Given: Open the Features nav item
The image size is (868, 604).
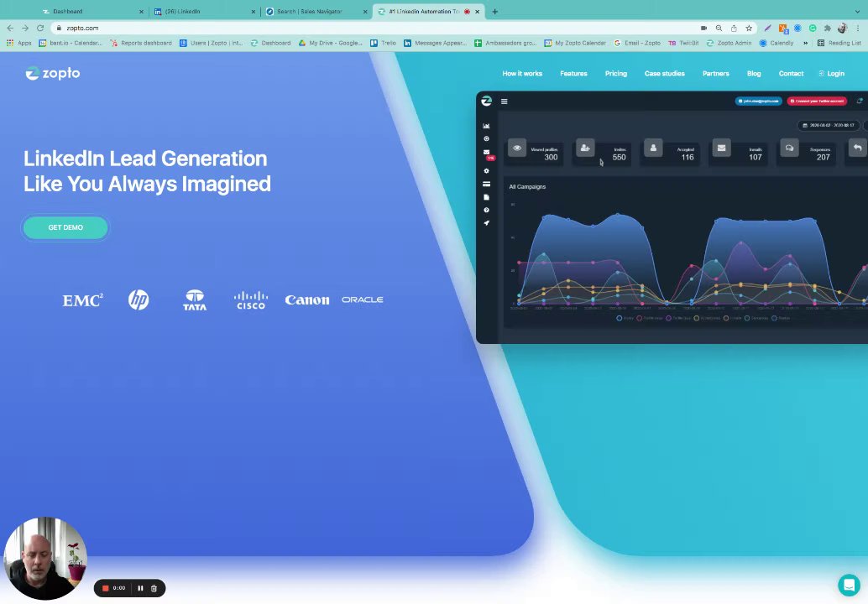Looking at the screenshot, I should coord(573,73).
